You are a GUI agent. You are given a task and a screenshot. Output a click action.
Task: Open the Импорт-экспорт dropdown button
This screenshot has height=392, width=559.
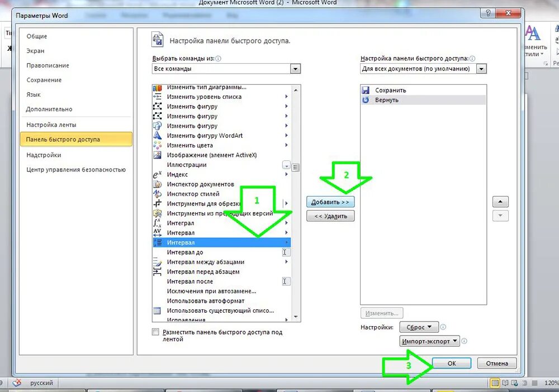(x=429, y=341)
